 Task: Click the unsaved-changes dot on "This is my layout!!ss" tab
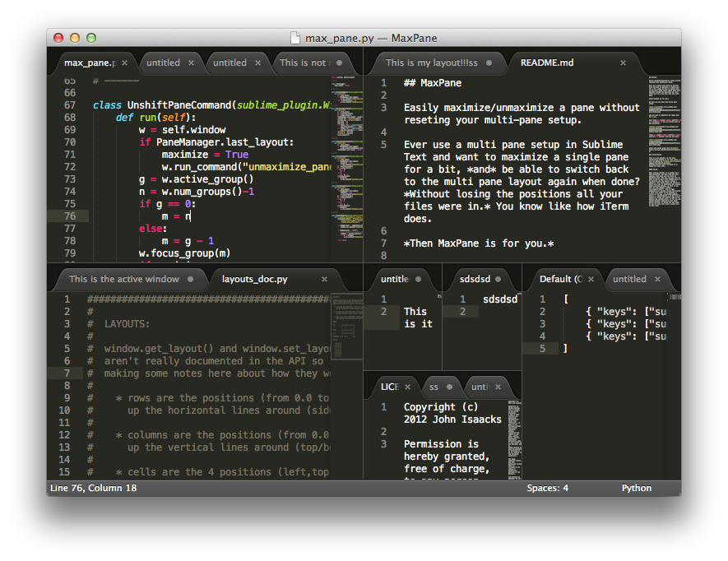489,63
